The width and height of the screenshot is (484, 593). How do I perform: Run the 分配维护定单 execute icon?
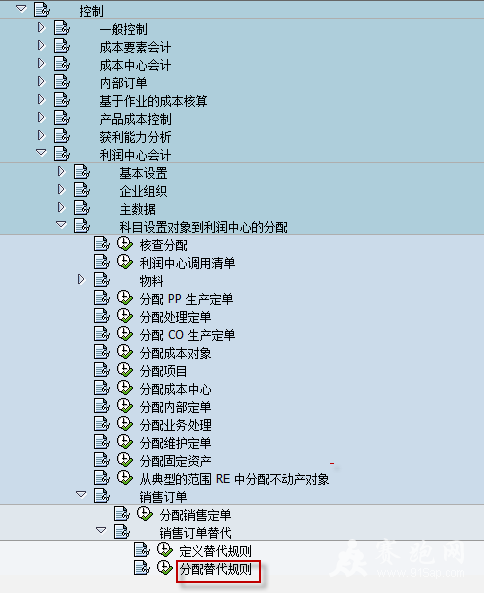[x=124, y=442]
